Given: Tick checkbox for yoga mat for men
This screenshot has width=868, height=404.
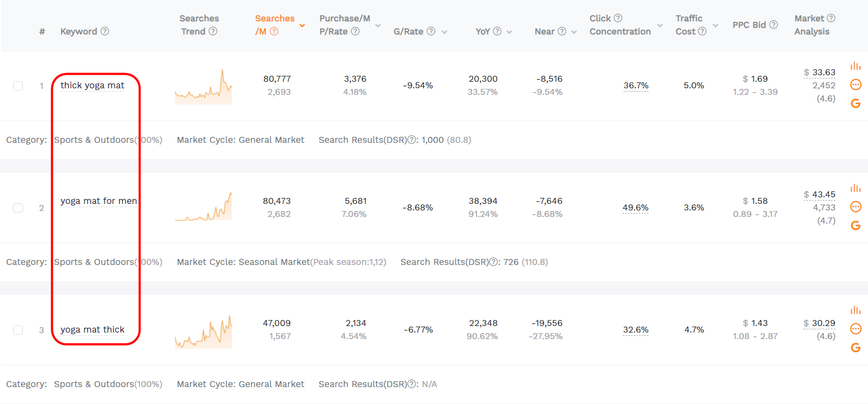Looking at the screenshot, I should coord(18,208).
